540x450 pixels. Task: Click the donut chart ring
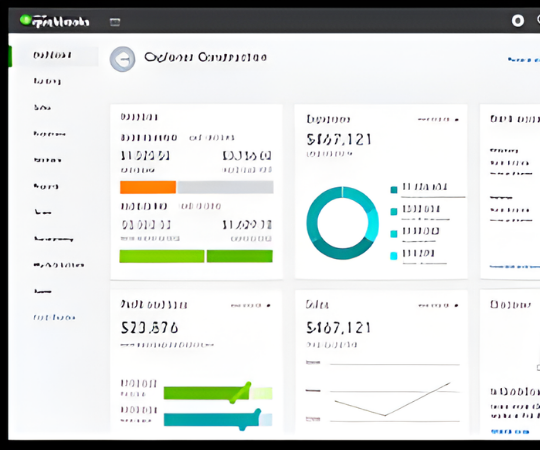342,223
